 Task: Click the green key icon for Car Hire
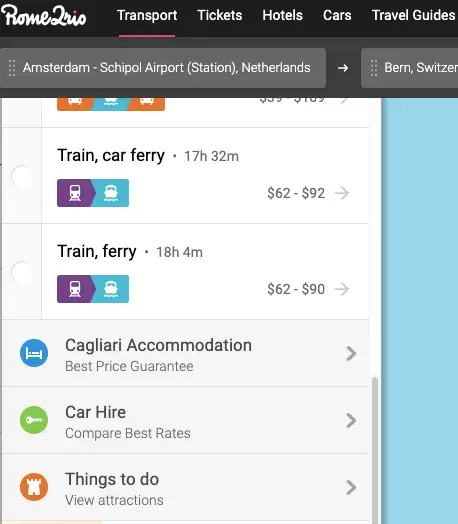34,420
